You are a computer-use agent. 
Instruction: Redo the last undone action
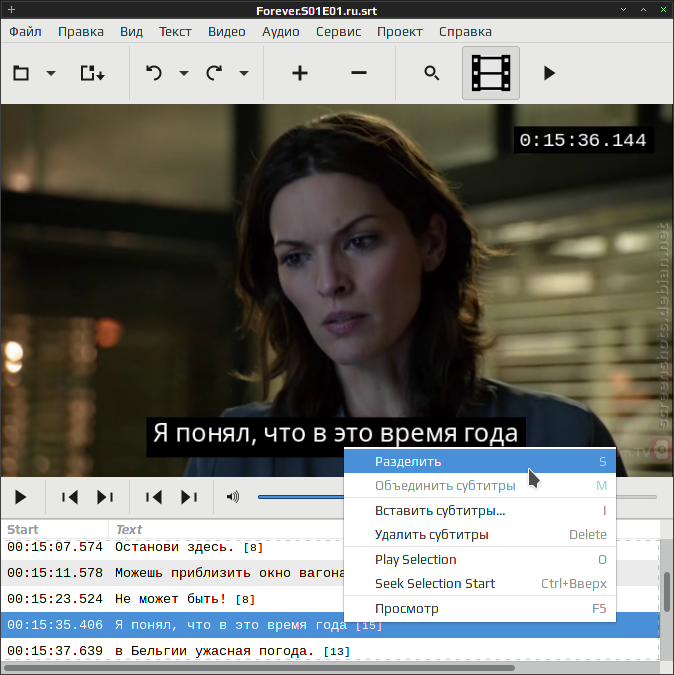pyautogui.click(x=214, y=73)
